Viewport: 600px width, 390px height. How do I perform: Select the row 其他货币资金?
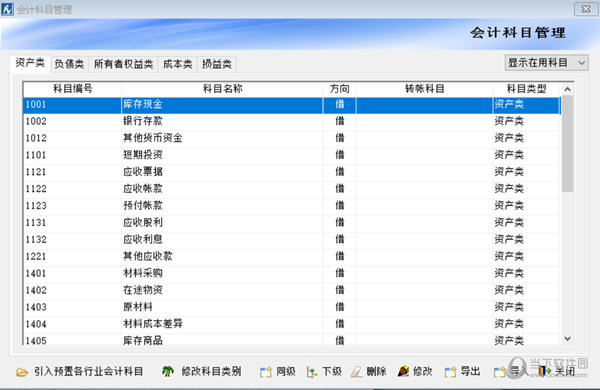(x=292, y=138)
